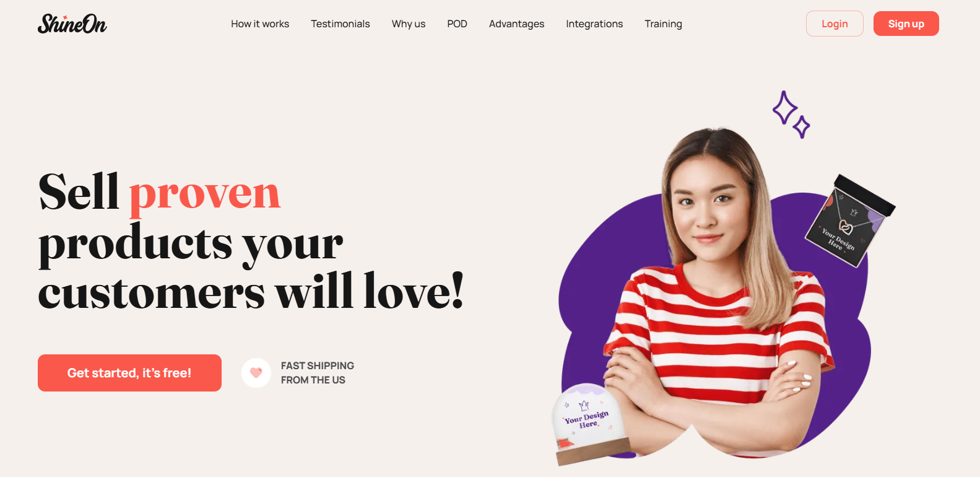Click the purple sparkle stars icon
This screenshot has width=980, height=477.
click(x=791, y=114)
